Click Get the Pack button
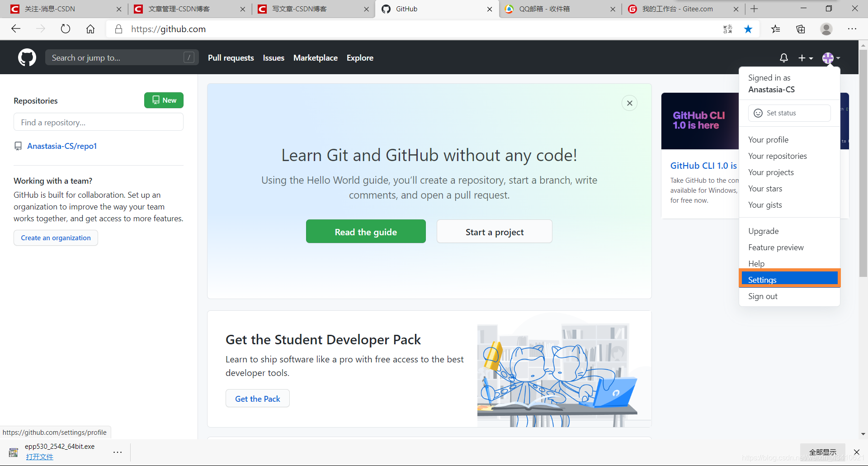 (x=258, y=399)
